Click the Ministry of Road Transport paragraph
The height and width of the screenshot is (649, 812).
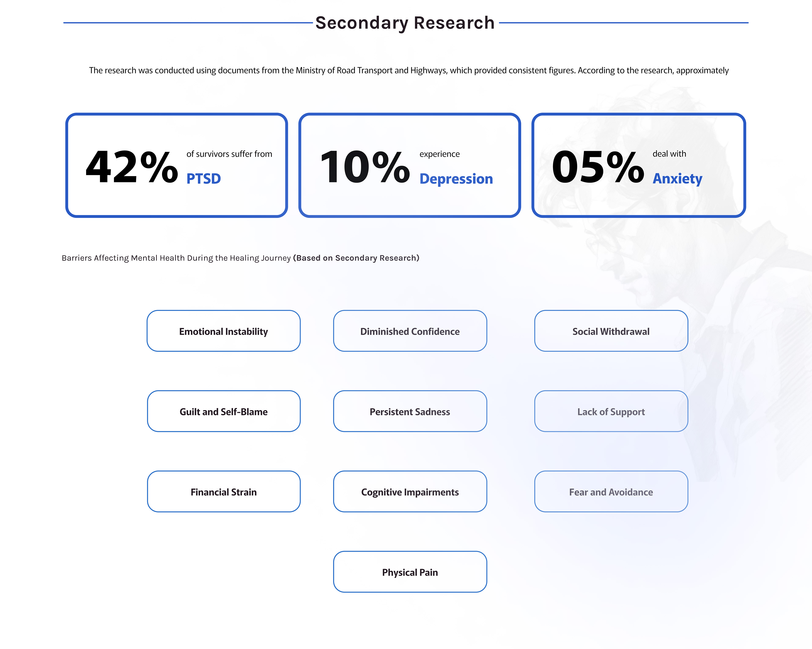pyautogui.click(x=409, y=70)
